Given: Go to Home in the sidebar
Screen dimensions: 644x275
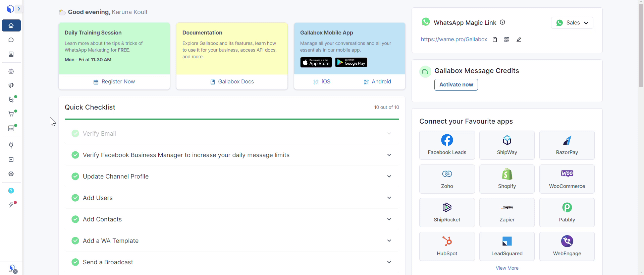Looking at the screenshot, I should coord(11,25).
